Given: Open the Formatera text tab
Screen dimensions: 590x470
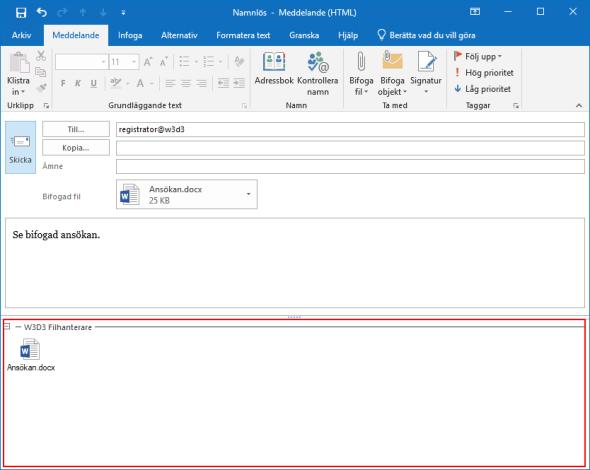Looking at the screenshot, I should point(243,35).
